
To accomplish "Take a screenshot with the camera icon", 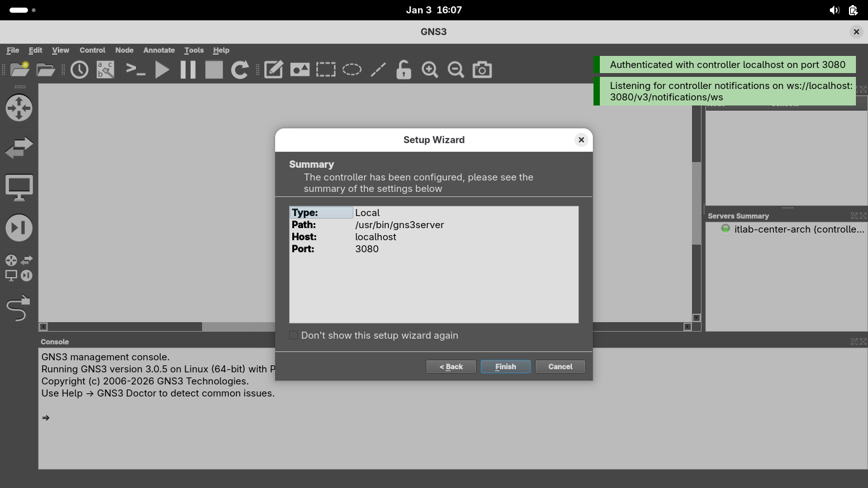I will 482,69.
